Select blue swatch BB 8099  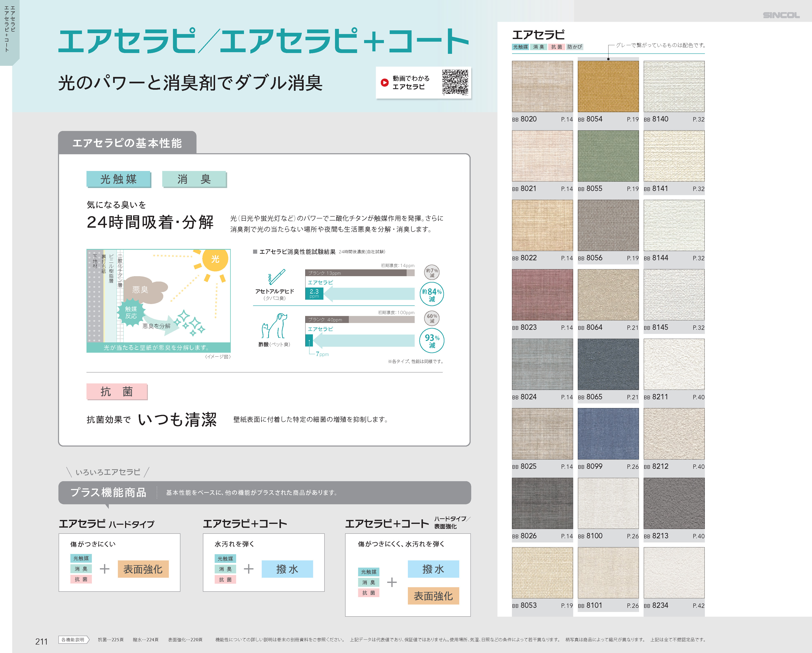[608, 434]
